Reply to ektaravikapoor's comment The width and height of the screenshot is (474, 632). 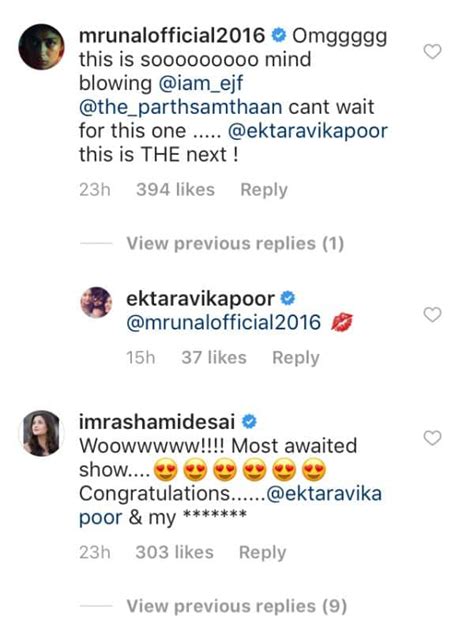pyautogui.click(x=296, y=358)
